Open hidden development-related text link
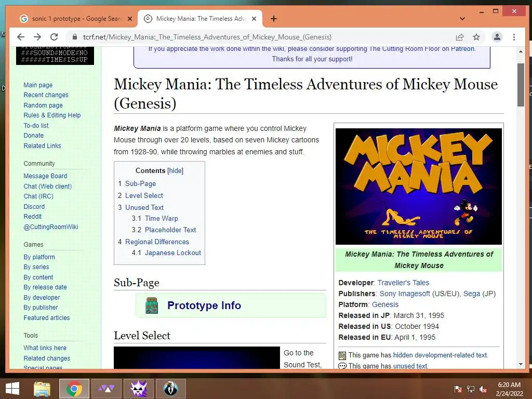 (x=440, y=355)
